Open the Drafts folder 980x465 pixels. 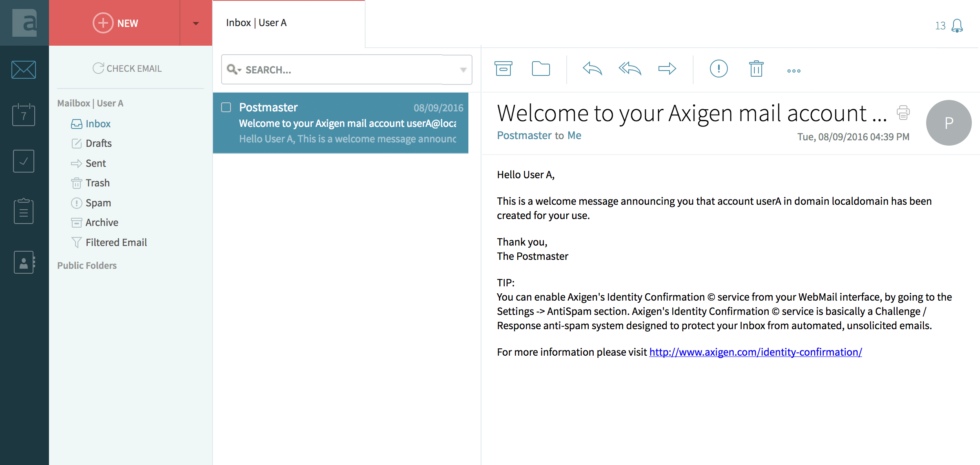tap(98, 144)
